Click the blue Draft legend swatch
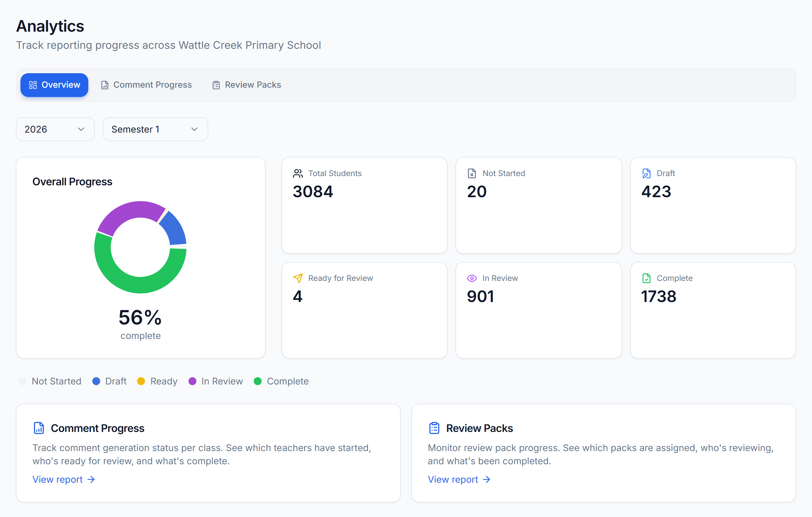The width and height of the screenshot is (812, 517). tap(96, 381)
